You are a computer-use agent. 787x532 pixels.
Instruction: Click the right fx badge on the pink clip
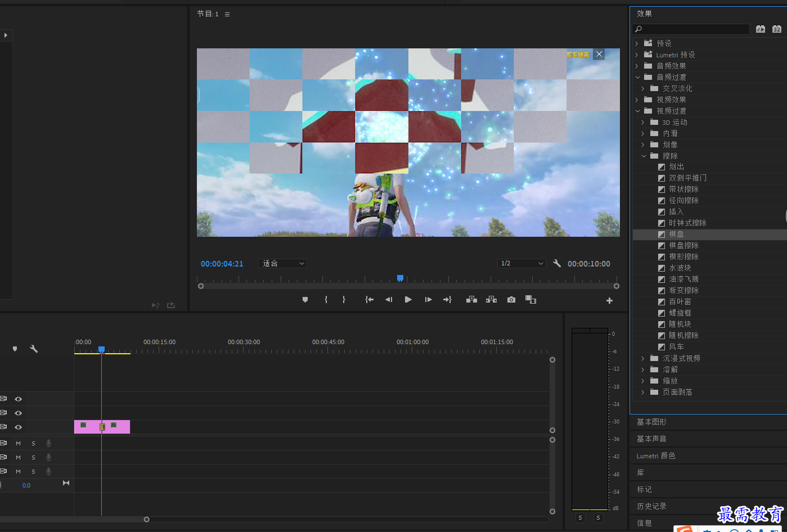(x=114, y=425)
